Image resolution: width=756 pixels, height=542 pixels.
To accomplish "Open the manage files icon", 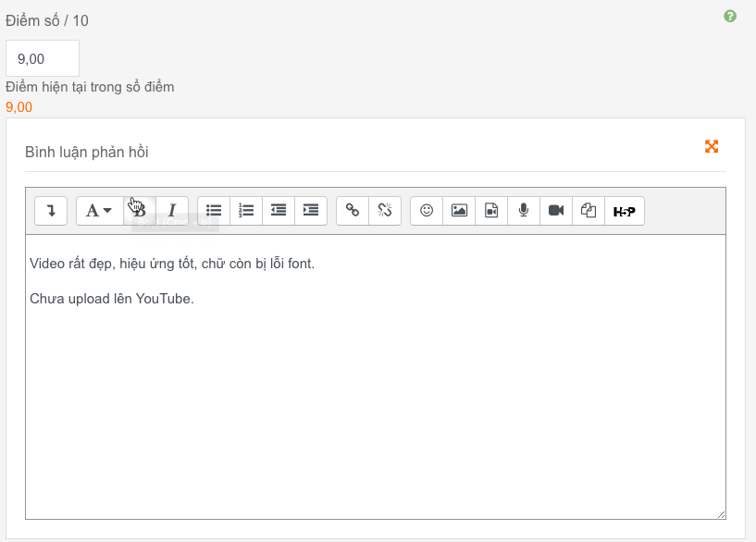I will click(589, 211).
